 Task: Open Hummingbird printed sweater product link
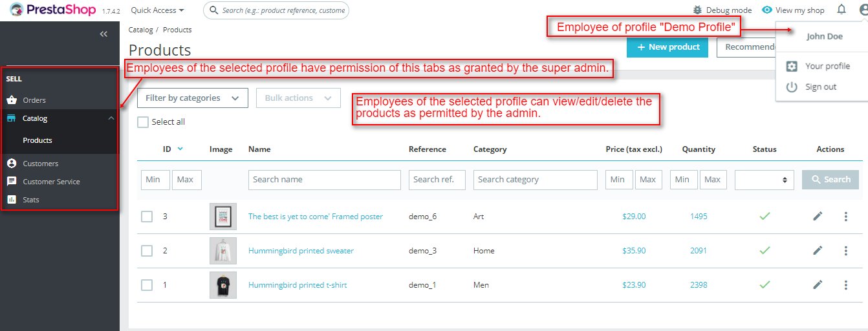pyautogui.click(x=301, y=251)
